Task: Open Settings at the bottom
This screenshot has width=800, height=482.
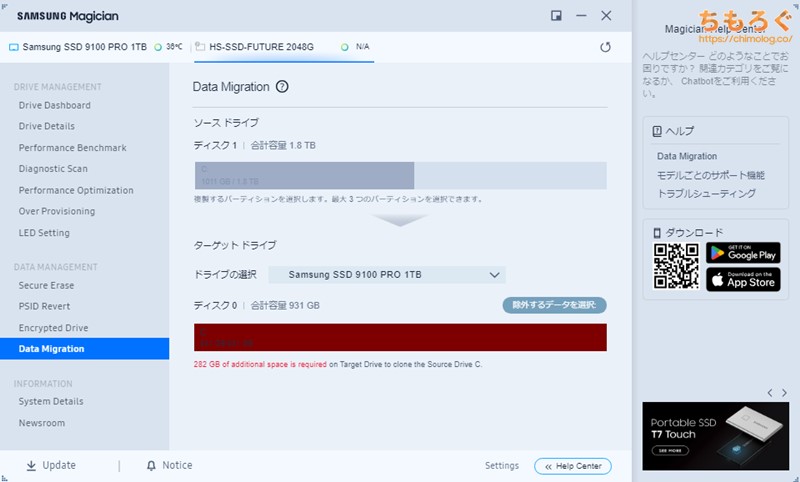Action: point(502,465)
